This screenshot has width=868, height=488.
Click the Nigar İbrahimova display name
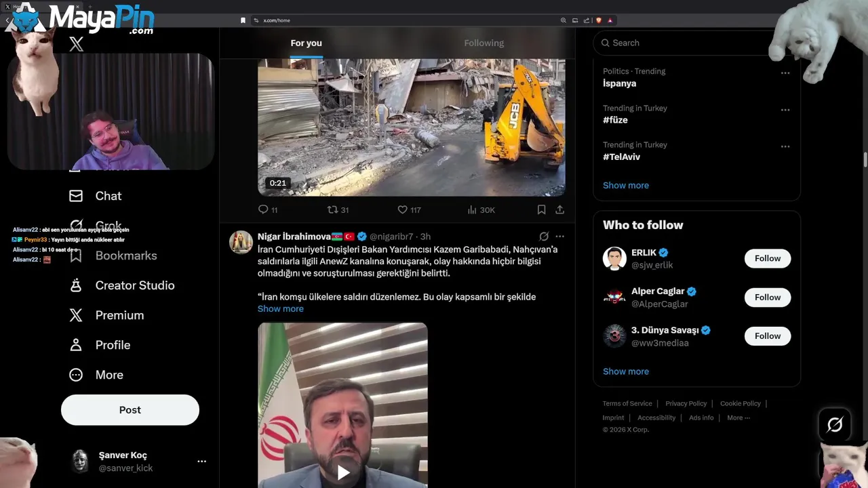(294, 237)
